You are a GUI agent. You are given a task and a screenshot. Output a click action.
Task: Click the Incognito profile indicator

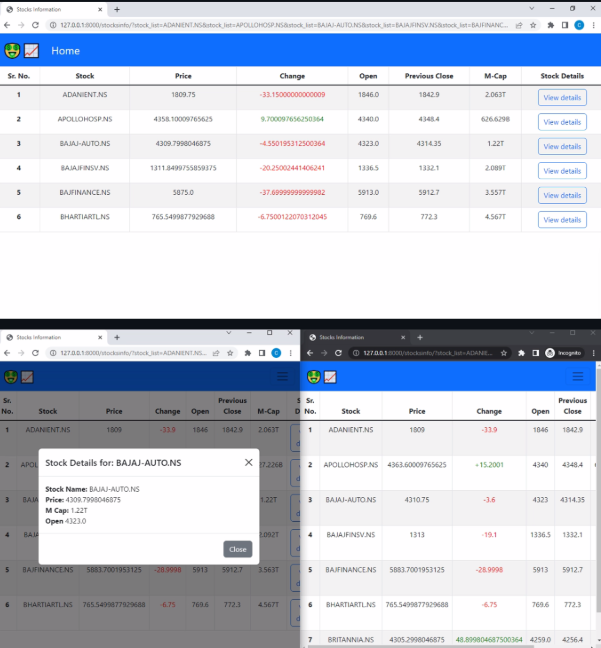[x=563, y=353]
